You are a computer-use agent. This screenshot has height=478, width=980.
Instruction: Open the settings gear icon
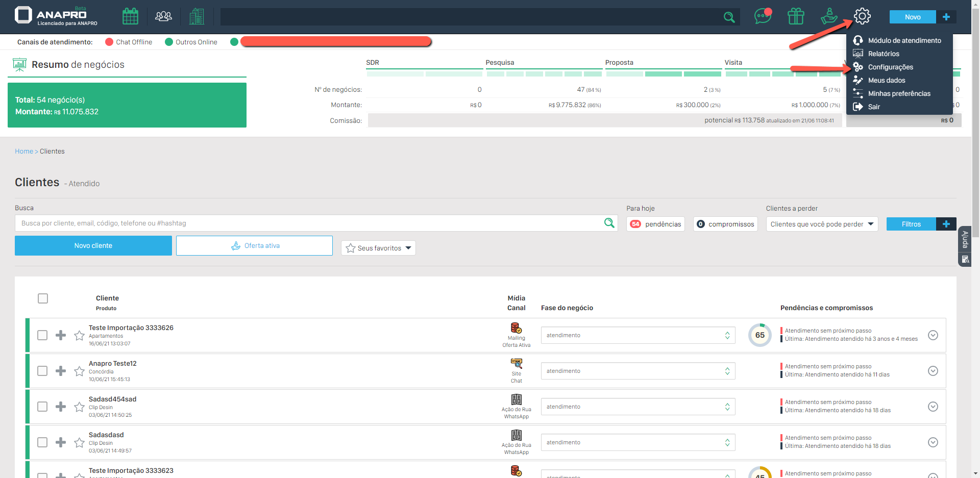(x=862, y=16)
